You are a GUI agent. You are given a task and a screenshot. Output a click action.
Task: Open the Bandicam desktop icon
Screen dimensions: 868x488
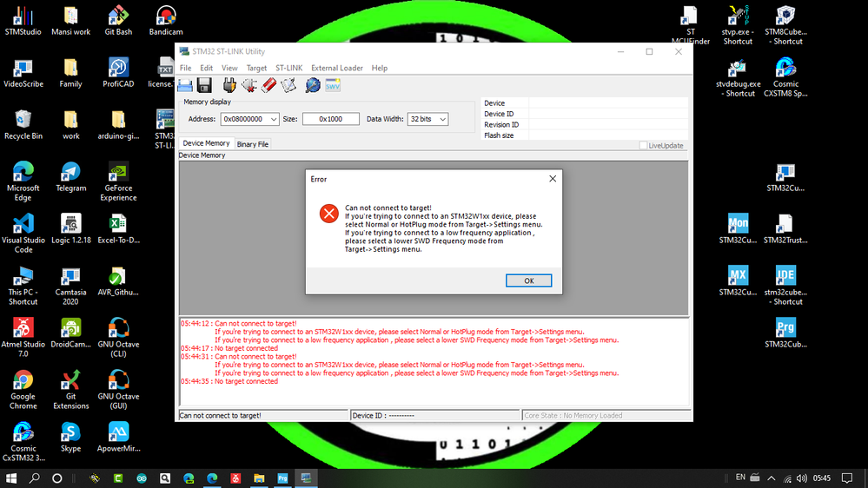(x=165, y=21)
